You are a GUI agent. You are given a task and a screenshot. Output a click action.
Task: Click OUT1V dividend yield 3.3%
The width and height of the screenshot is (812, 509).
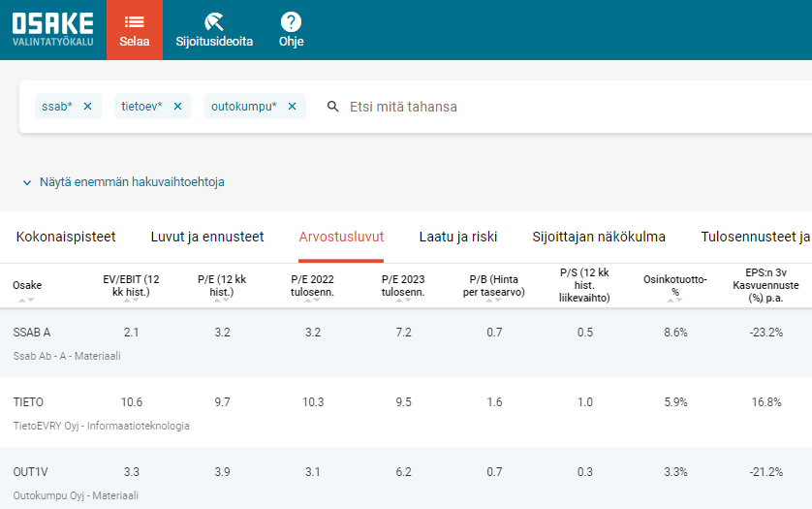click(675, 472)
